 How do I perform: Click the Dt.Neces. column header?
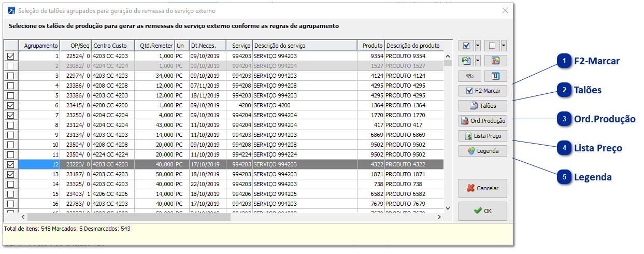[x=207, y=46]
